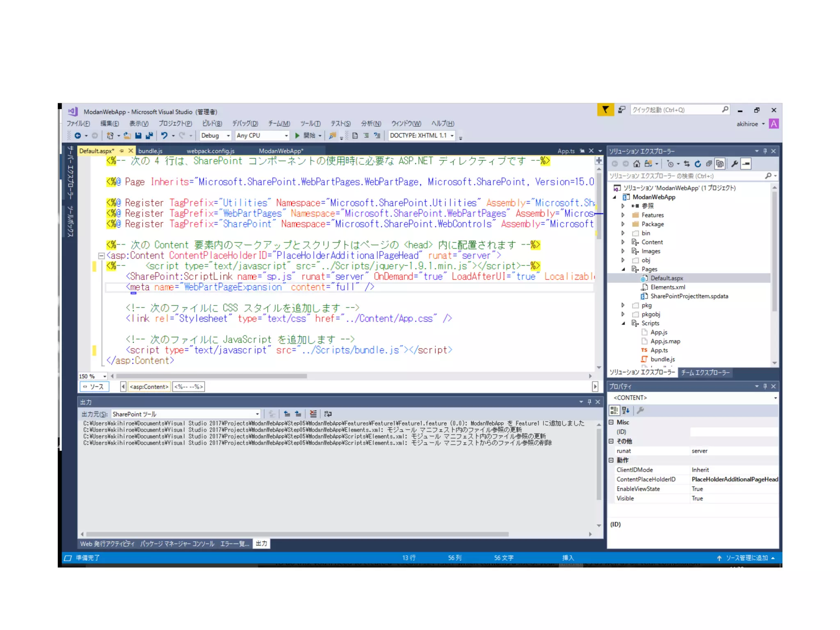Viewport: 840px width, 630px height.
Task: Click the Refresh icon in Solution Explorer
Action: pos(698,164)
